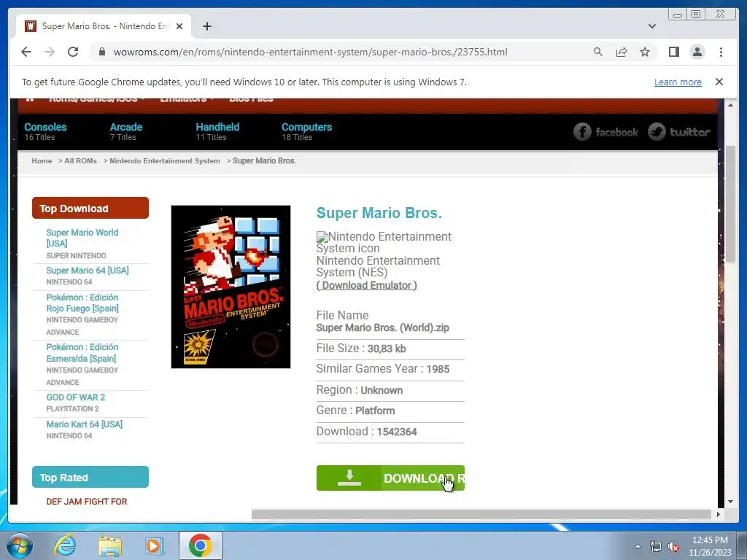Click the Super Mario Bros. title heading
The image size is (747, 560).
click(x=379, y=213)
